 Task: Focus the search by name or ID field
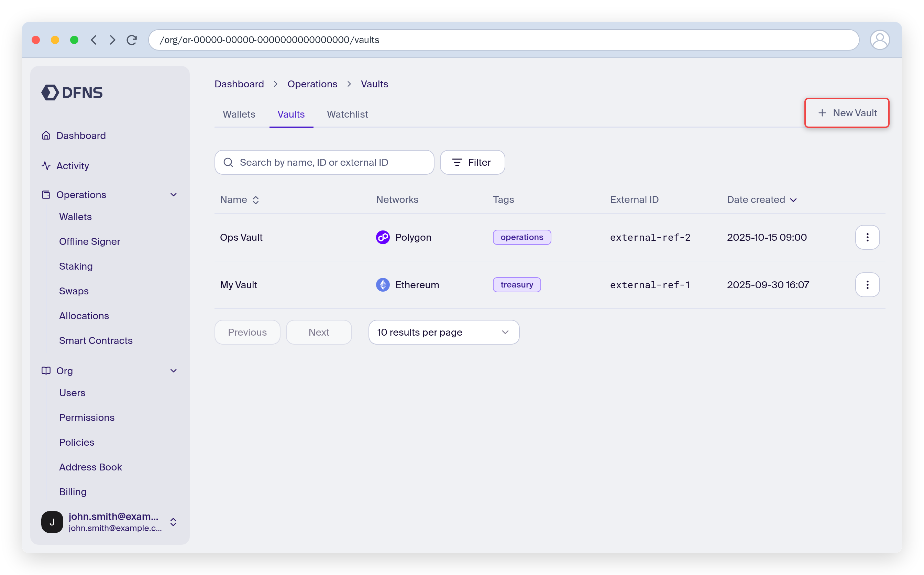coord(324,162)
